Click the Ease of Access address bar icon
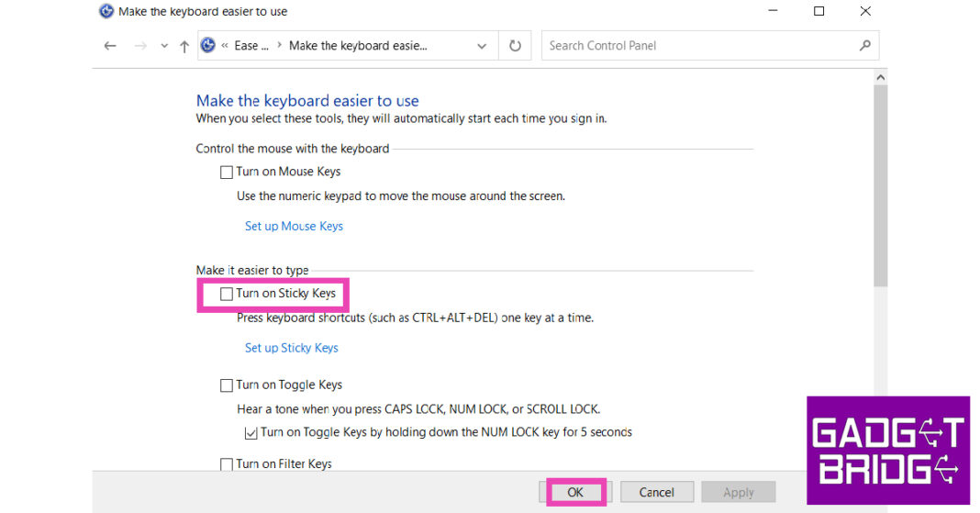Image resolution: width=980 pixels, height=513 pixels. (208, 45)
